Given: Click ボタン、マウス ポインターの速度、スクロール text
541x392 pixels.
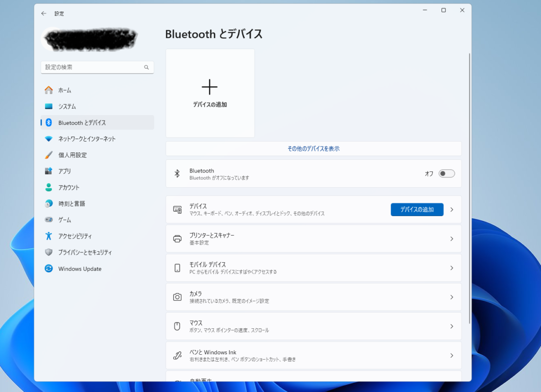Looking at the screenshot, I should click(x=229, y=330).
